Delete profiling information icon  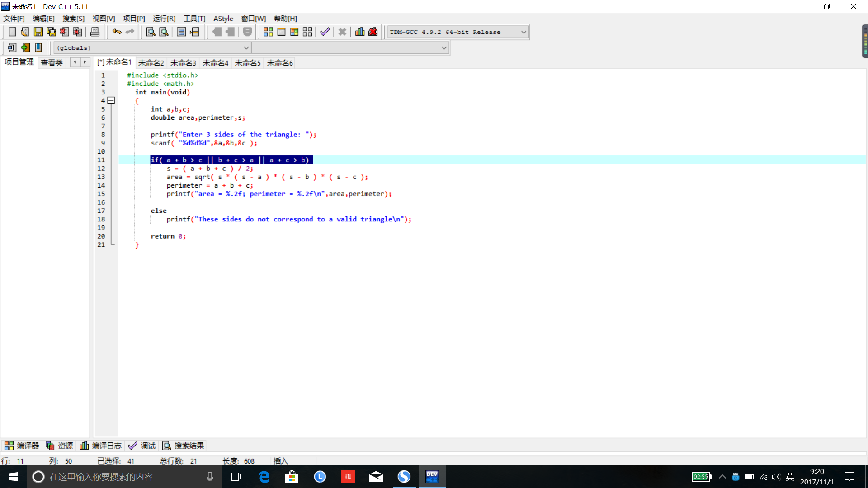(x=373, y=32)
